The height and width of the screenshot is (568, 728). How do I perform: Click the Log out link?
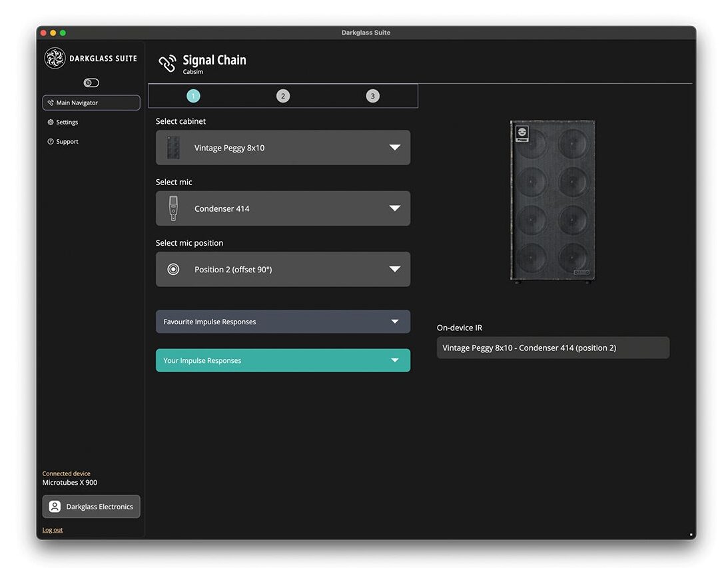click(53, 530)
